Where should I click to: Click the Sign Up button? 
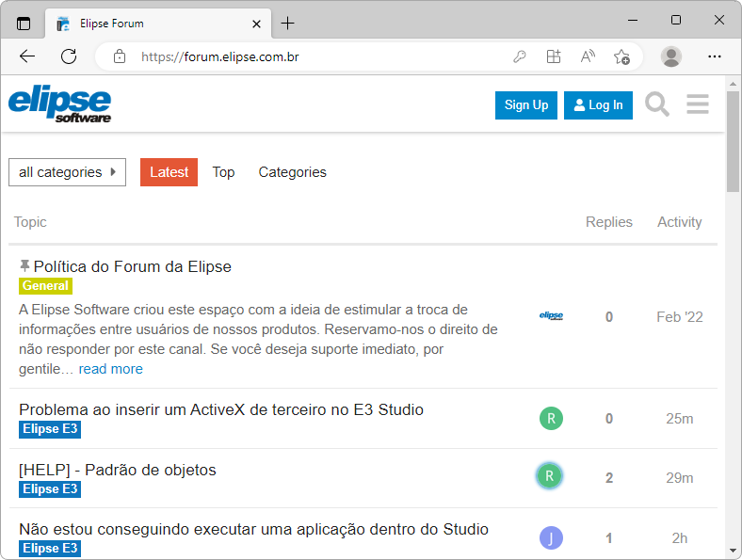pos(526,105)
